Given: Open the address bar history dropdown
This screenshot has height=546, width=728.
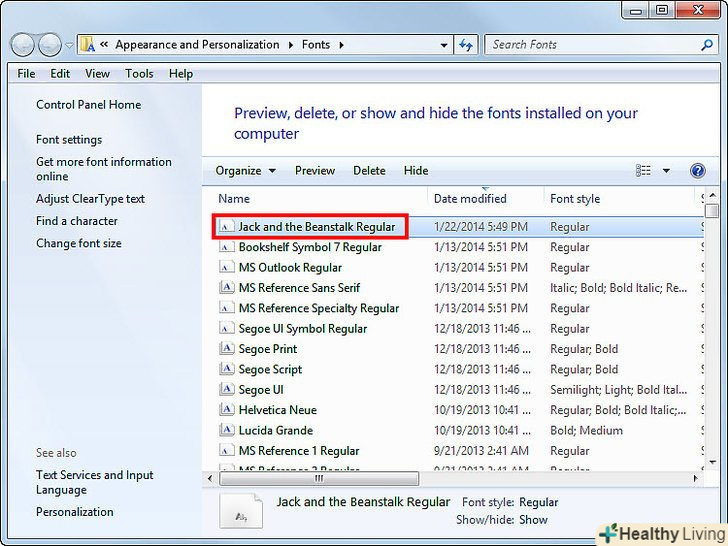Looking at the screenshot, I should click(x=444, y=45).
